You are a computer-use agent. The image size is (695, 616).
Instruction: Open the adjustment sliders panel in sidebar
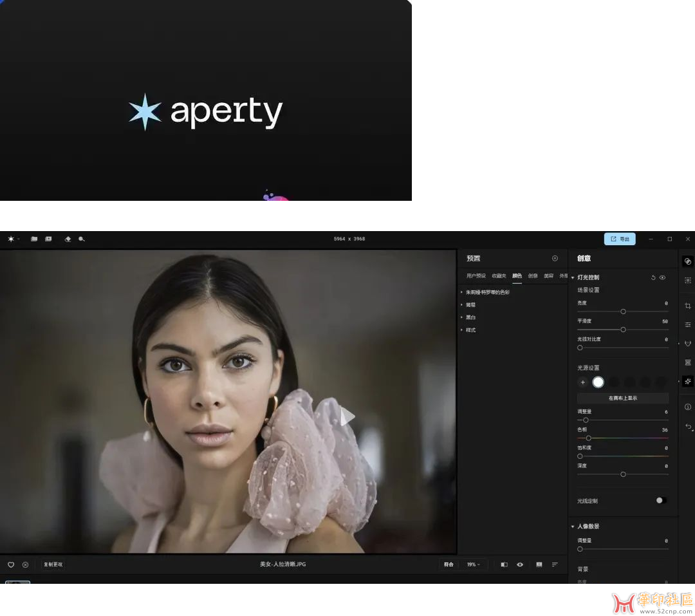click(x=687, y=324)
